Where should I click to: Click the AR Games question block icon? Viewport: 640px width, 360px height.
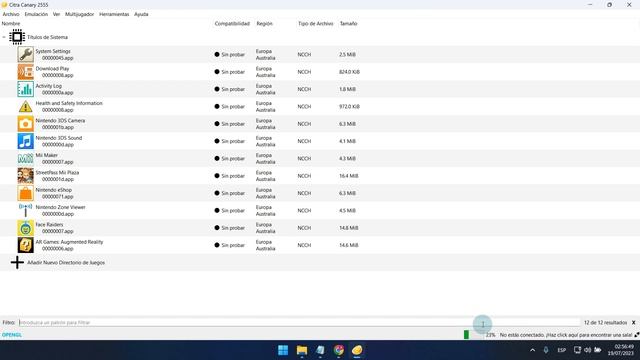(x=25, y=245)
